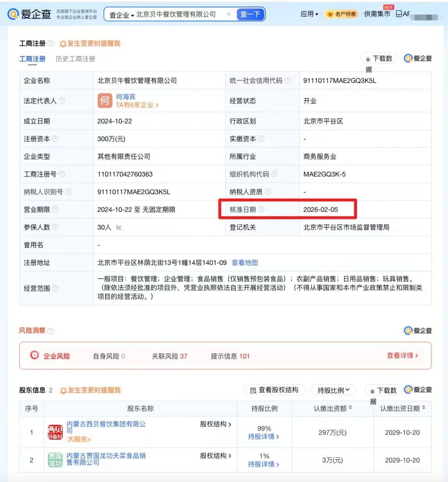The image size is (448, 482).
Task: Click the 查一下 search button
Action: coord(251,14)
